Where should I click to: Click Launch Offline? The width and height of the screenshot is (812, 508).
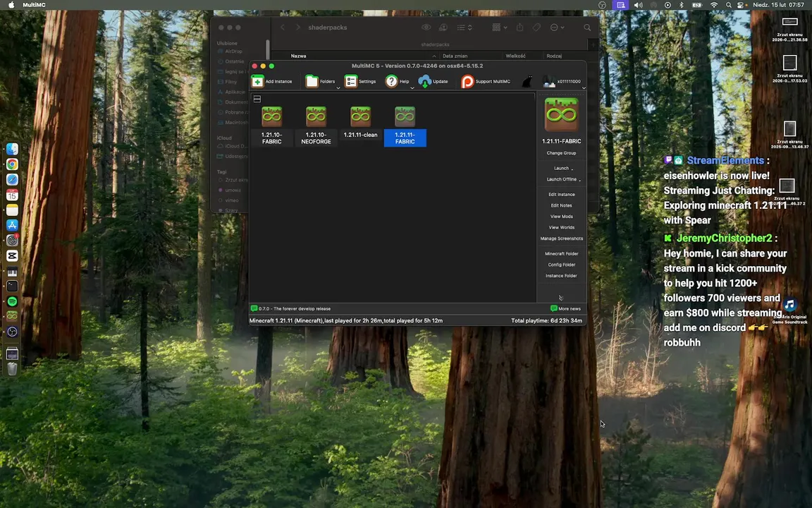[x=561, y=179]
